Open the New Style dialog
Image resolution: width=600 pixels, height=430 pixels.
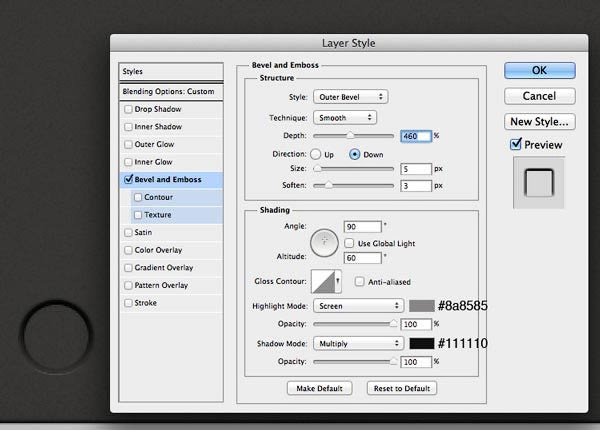pos(540,122)
